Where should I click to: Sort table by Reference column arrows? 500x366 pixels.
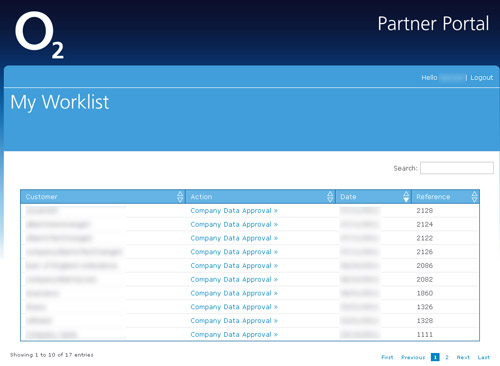point(475,197)
